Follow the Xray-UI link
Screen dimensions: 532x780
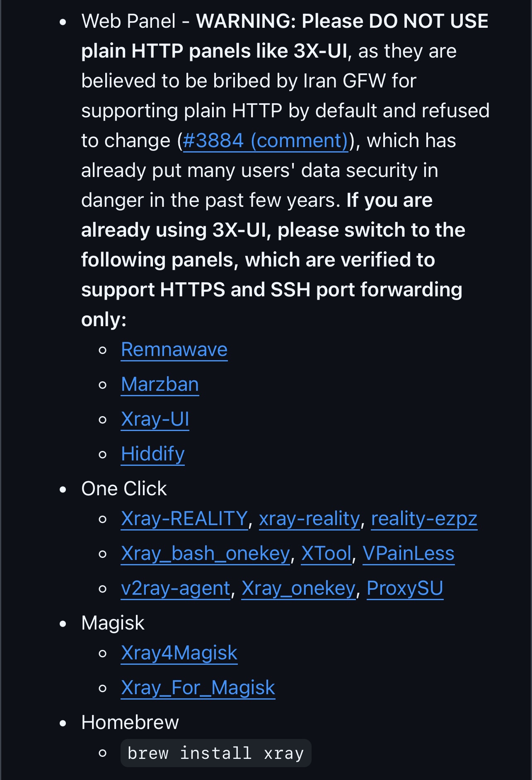[x=155, y=419]
